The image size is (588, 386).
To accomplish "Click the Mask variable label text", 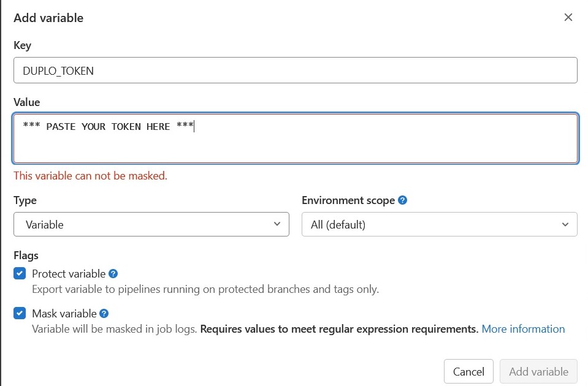I will [64, 314].
